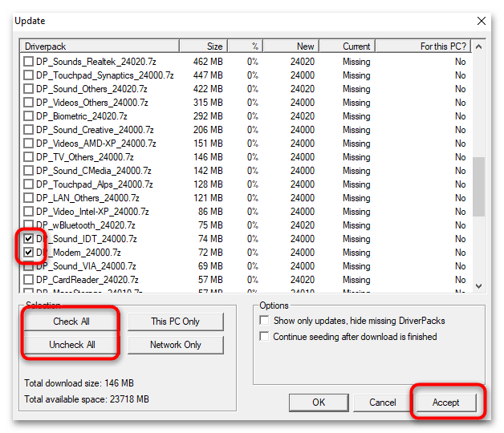Click the scrollbar down arrow
This screenshot has width=504, height=433.
[478, 286]
